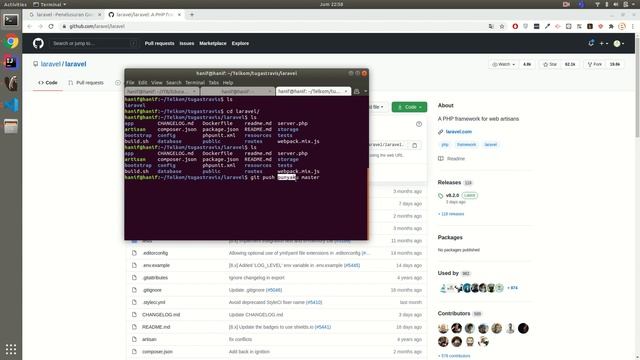Open terminal Search menu
Viewport: 640px width, 360px height.
pos(173,82)
